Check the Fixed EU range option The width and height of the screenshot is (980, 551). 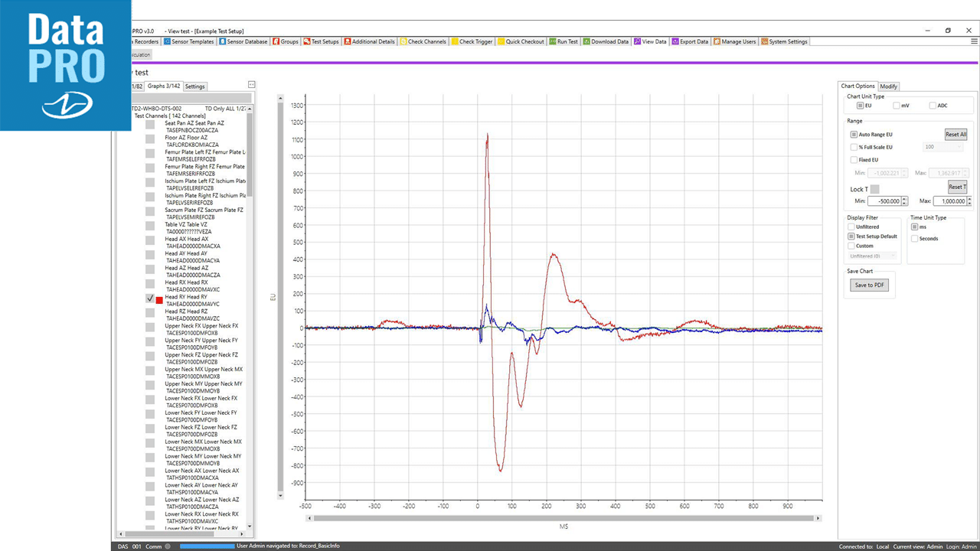pos(854,160)
